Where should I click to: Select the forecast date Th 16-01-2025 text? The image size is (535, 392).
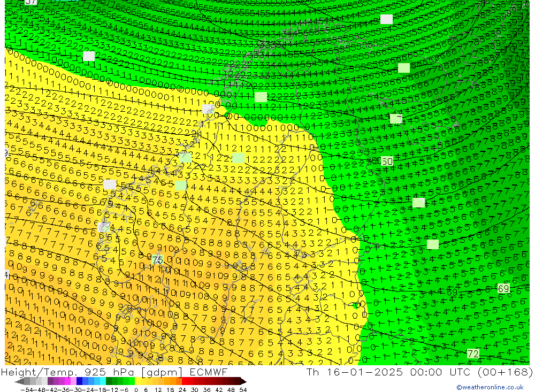click(355, 372)
